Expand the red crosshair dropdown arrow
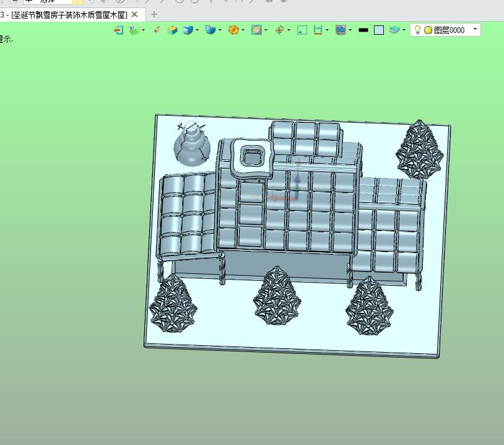The height and width of the screenshot is (445, 504). pos(289,30)
